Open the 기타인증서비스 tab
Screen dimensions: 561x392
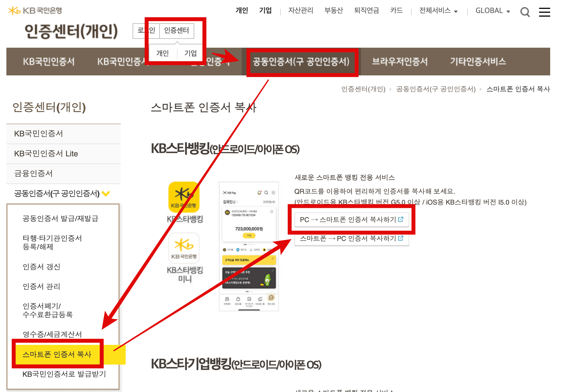478,62
